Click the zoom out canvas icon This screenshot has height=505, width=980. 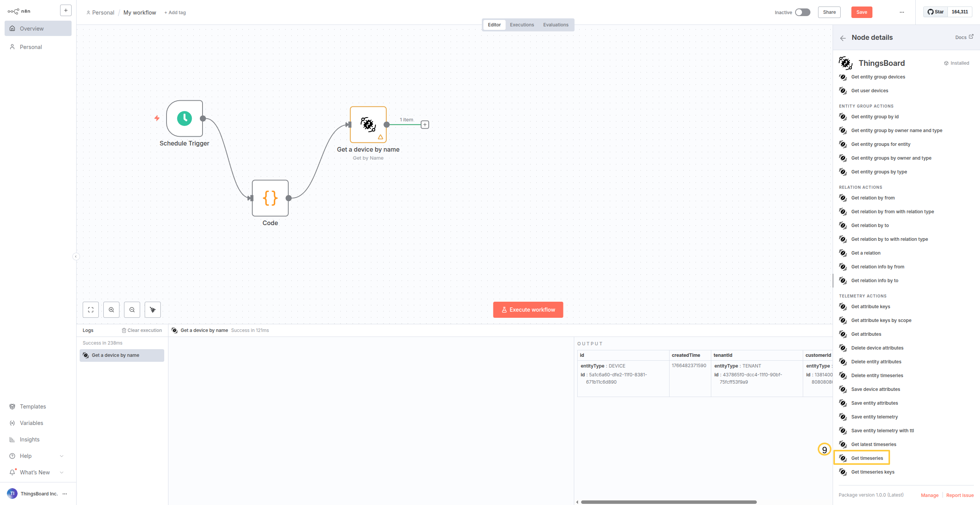coord(132,310)
